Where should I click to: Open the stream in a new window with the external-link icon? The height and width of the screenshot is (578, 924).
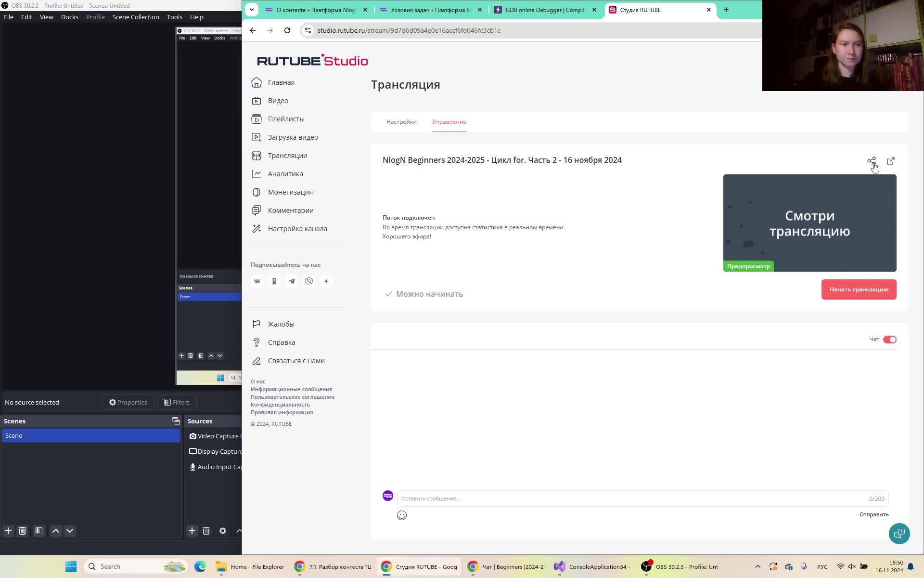click(890, 161)
